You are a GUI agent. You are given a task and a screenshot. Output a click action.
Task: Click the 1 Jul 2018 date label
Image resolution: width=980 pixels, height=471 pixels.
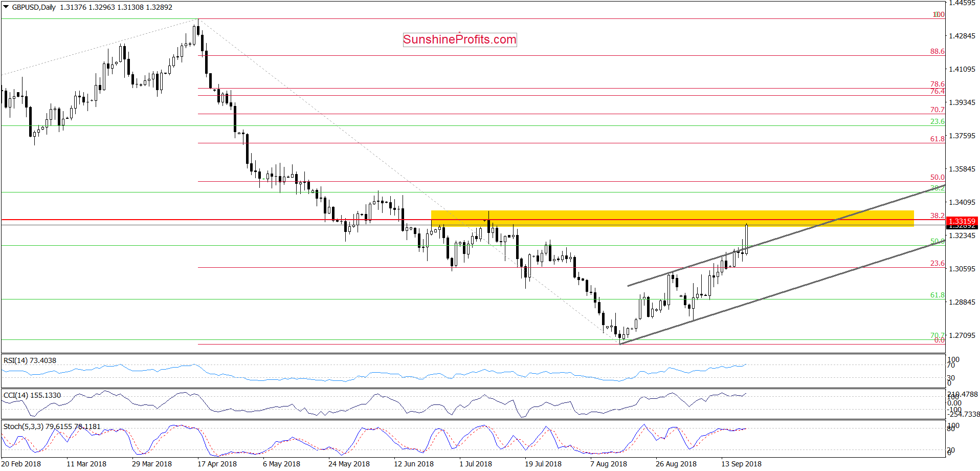coord(476,464)
